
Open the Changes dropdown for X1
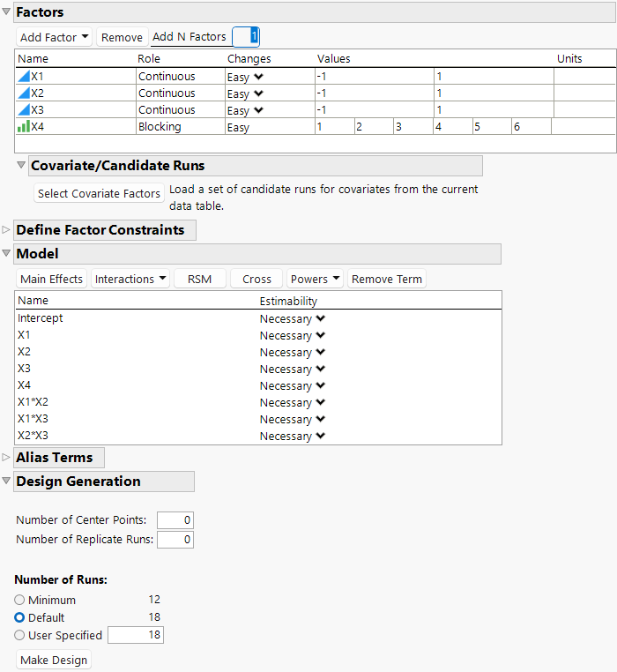[258, 78]
